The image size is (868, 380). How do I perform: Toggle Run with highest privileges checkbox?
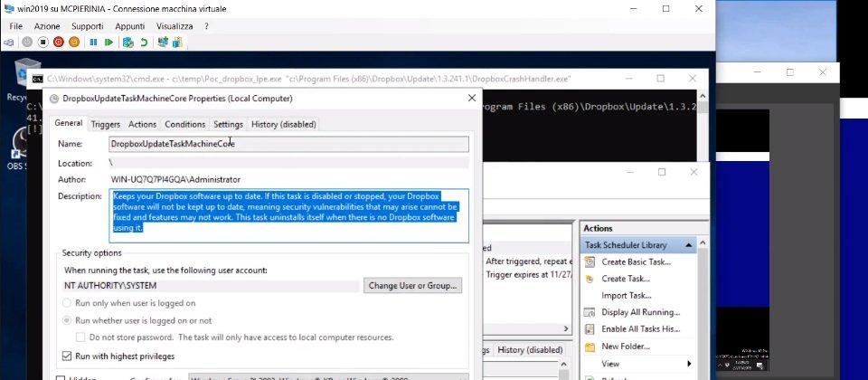point(67,356)
